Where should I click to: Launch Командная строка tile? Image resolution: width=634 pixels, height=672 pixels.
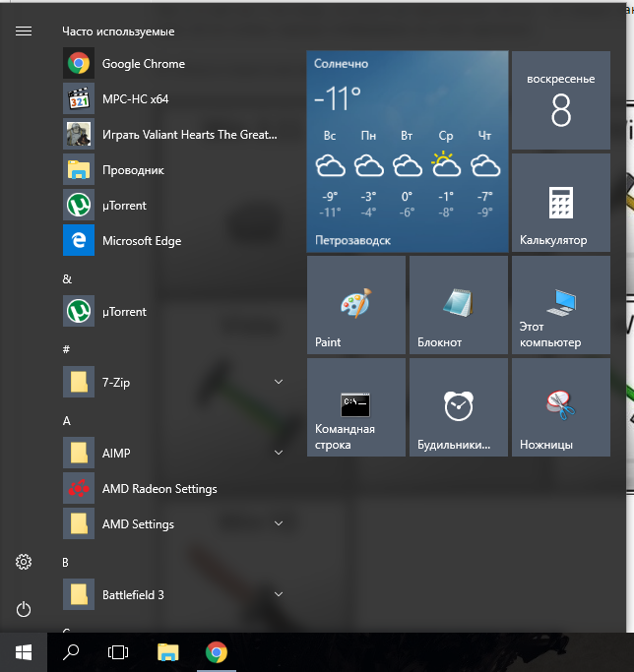pyautogui.click(x=356, y=407)
